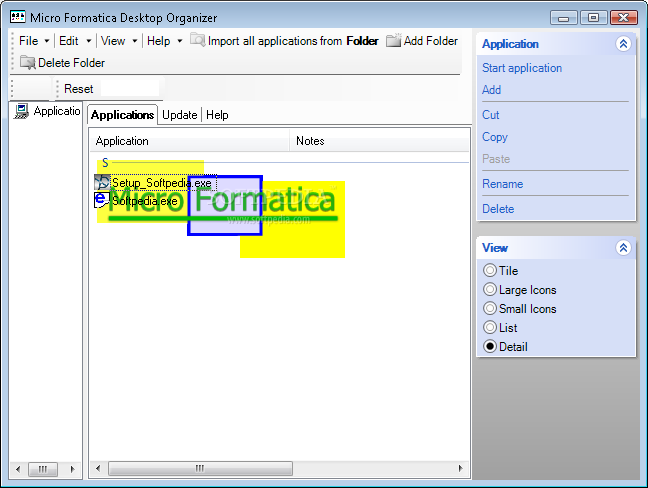Select the Applicatio tree node
648x488 pixels.
click(57, 111)
